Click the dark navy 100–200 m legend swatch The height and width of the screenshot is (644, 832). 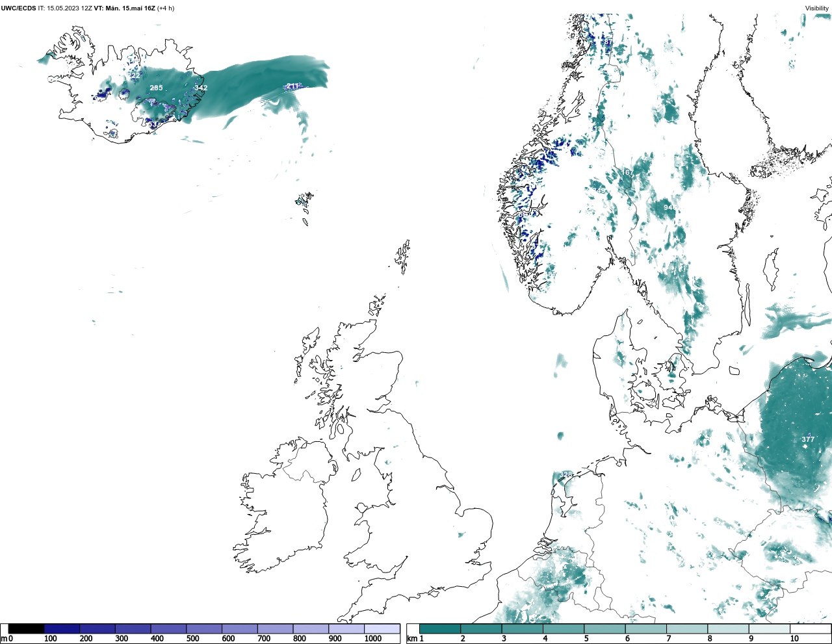click(62, 628)
